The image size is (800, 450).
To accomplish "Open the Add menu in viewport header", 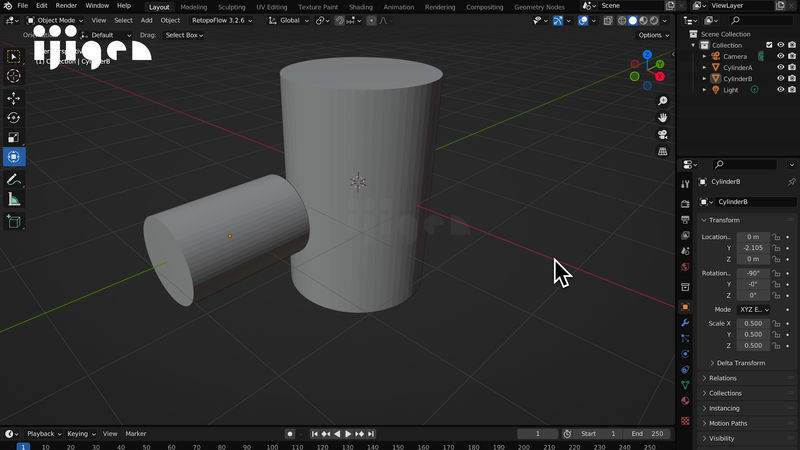I will 146,20.
